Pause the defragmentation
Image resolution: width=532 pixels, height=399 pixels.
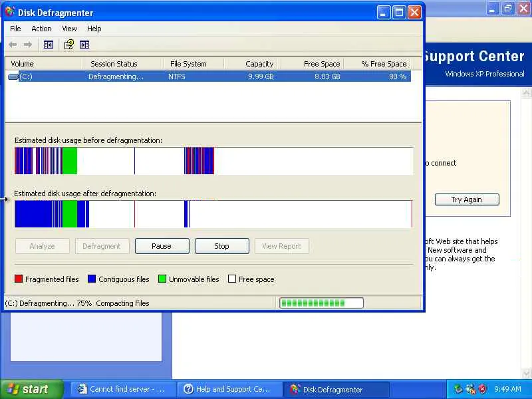point(162,246)
